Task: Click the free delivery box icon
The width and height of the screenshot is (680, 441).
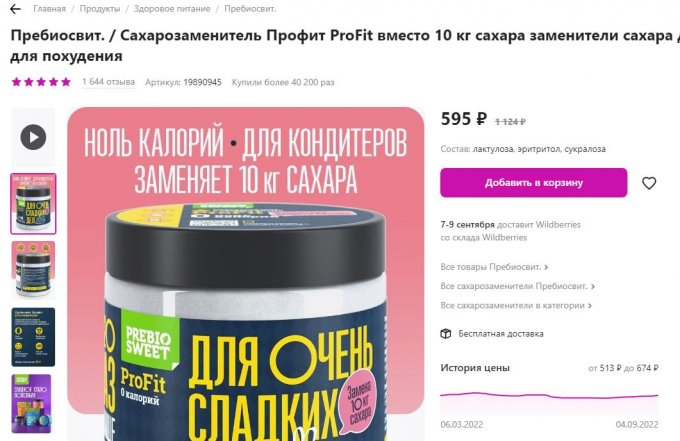Action: (446, 333)
